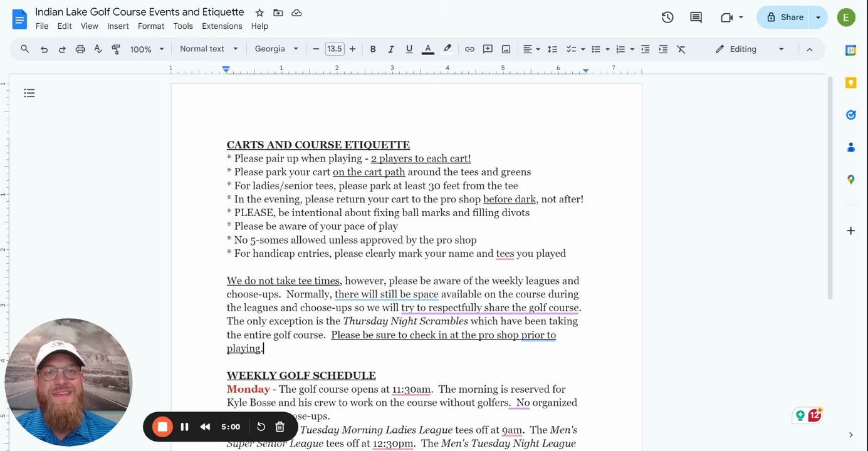The height and width of the screenshot is (451, 868).
Task: Open the numbered list options arrow
Action: [632, 49]
